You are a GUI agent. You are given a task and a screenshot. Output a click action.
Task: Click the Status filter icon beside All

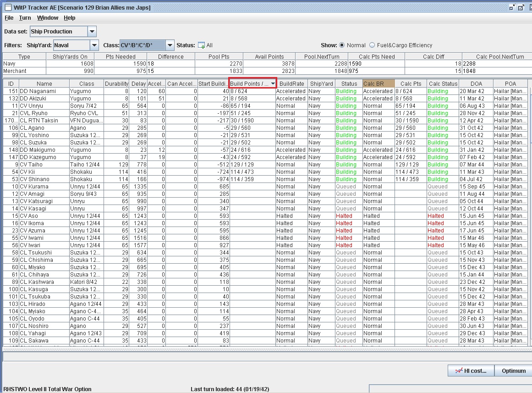point(201,45)
